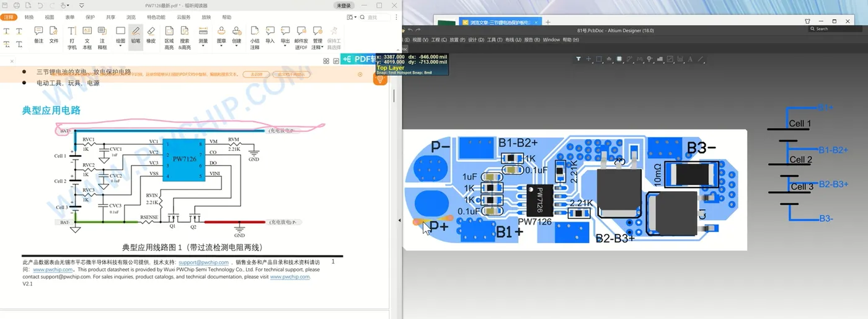The height and width of the screenshot is (319, 868).
Task: Click the print icon in Foxit title bar
Action: tap(16, 5)
